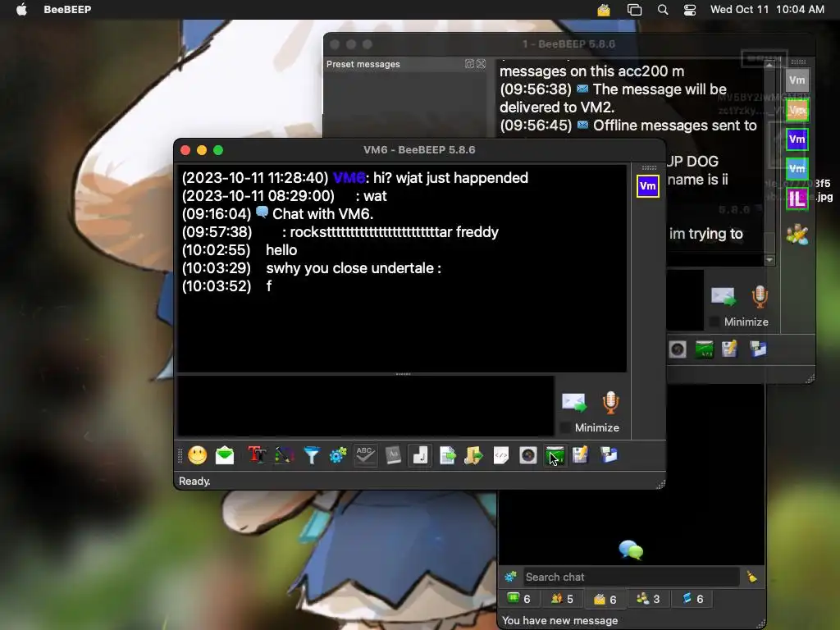840x630 pixels.
Task: Click the green screen share icon in VM6
Action: click(555, 455)
